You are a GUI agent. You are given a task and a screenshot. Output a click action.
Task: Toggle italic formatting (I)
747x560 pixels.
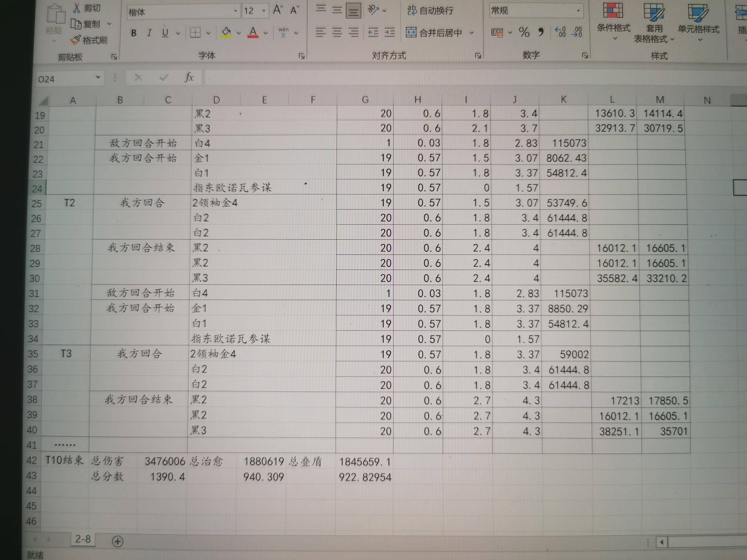click(x=149, y=33)
